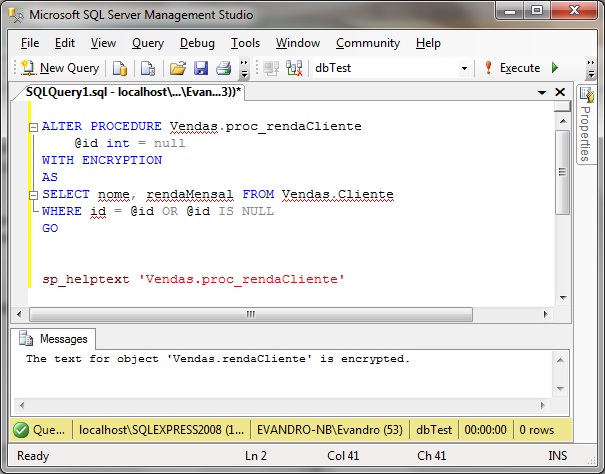The height and width of the screenshot is (474, 605).
Task: Click editor vertical scrollbar up arrow
Action: pos(563,121)
